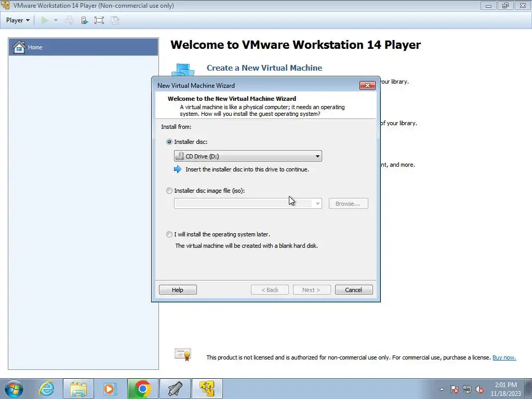This screenshot has height=399, width=532.
Task: Click Send Ctrl+Alt+Del toolbar icon
Action: coord(69,20)
